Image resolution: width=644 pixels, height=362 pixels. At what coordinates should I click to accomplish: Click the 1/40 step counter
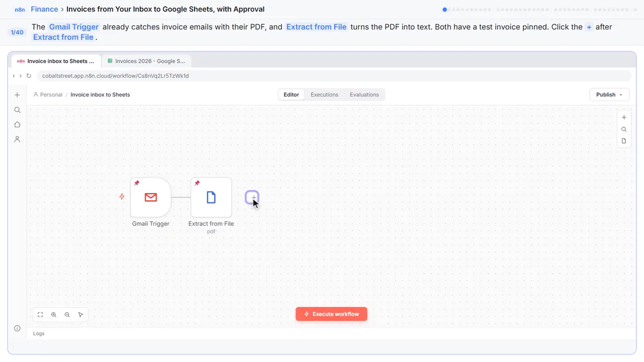pos(17,32)
